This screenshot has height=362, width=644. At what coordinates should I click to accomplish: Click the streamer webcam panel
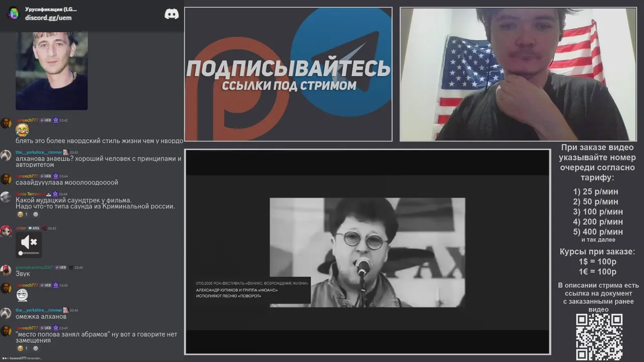pos(518,74)
